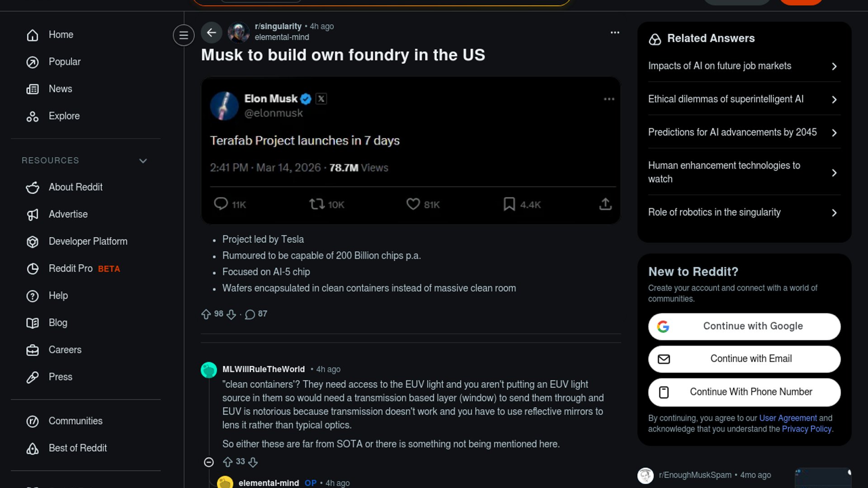The height and width of the screenshot is (488, 868).
Task: Collapse the MLWillRuleTheWorld comment thread
Action: tap(209, 462)
